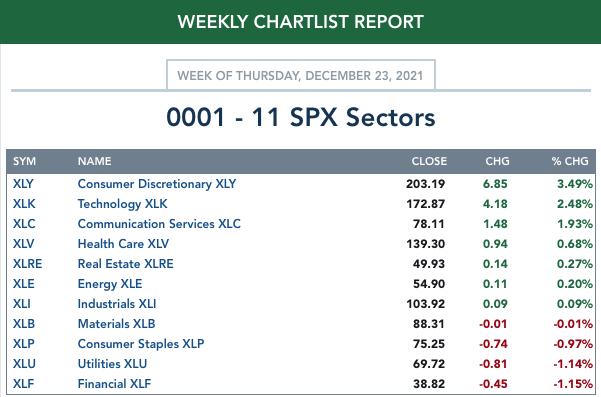Viewport: 601px width, 397px height.
Task: Sort by the NAME column header
Action: click(x=94, y=161)
